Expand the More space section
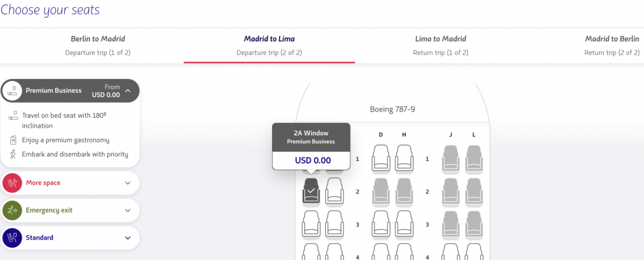The width and height of the screenshot is (644, 260). coord(128,183)
